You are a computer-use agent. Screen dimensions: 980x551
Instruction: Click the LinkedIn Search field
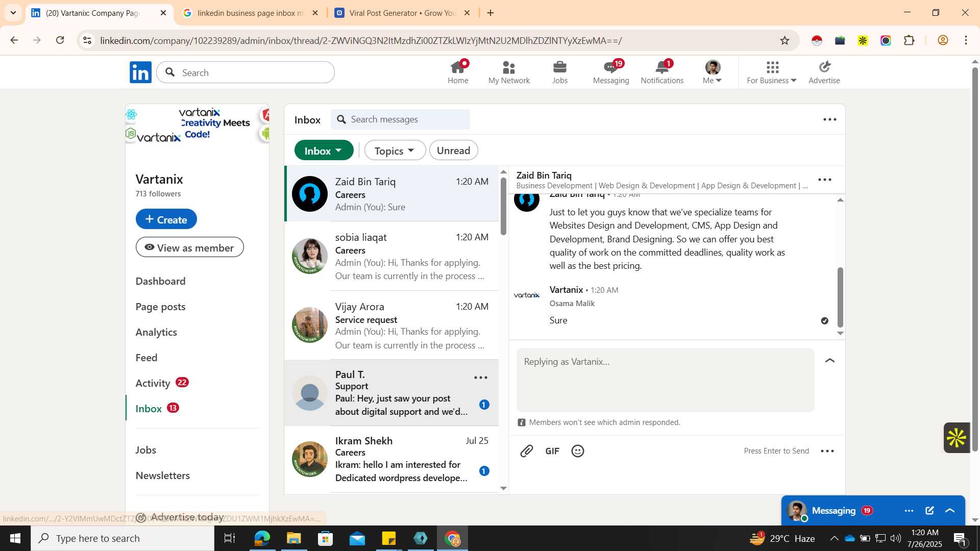tap(246, 72)
